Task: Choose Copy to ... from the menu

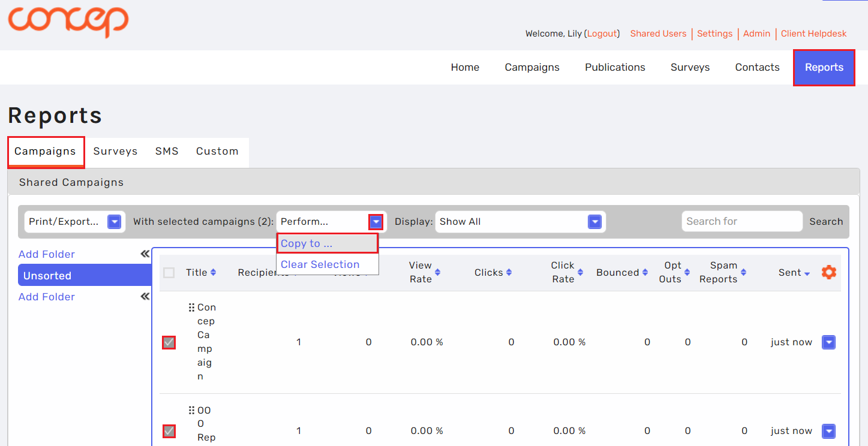Action: click(x=328, y=243)
